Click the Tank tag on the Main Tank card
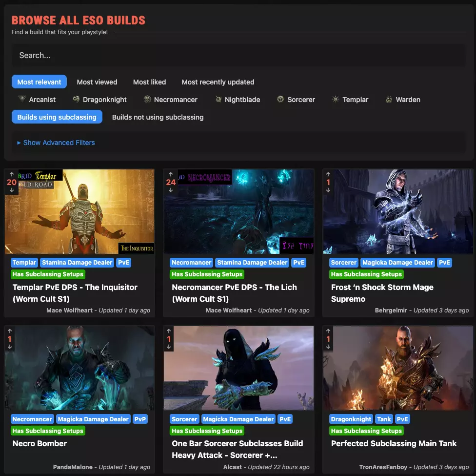The image size is (476, 476). 384,419
